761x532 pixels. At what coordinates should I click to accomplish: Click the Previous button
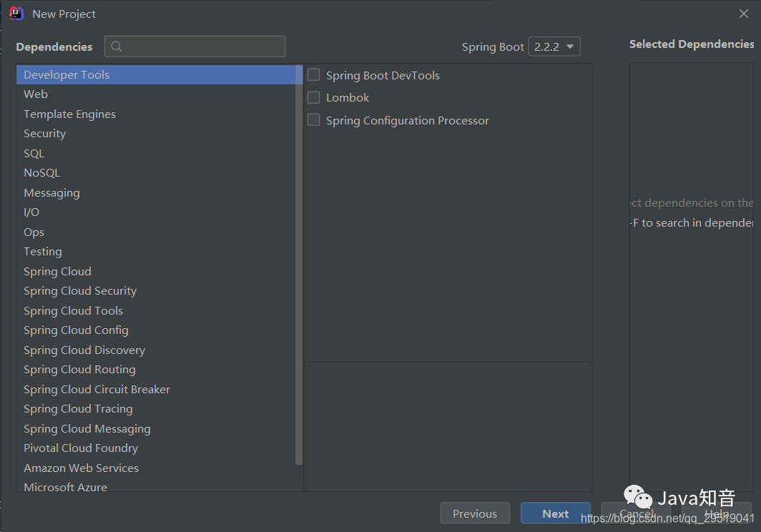pyautogui.click(x=475, y=513)
